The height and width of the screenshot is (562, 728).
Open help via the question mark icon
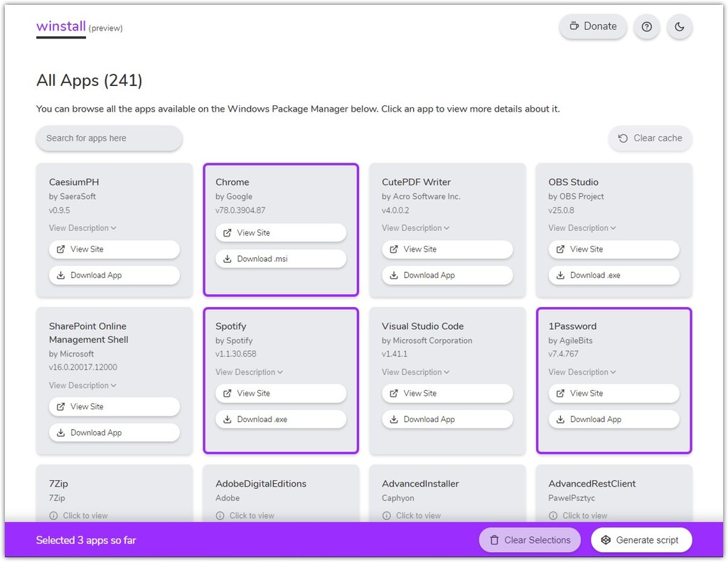[x=646, y=26]
